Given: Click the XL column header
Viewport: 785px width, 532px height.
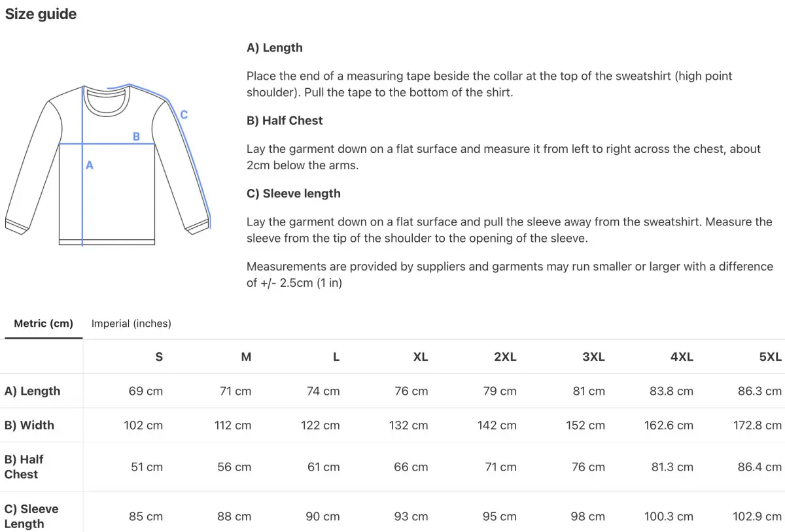Looking at the screenshot, I should point(420,357).
